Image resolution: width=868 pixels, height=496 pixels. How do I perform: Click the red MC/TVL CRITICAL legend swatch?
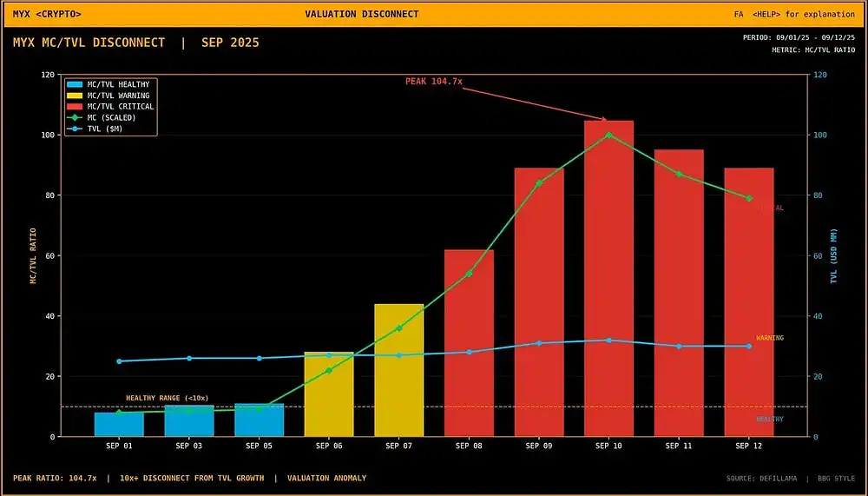(x=75, y=106)
